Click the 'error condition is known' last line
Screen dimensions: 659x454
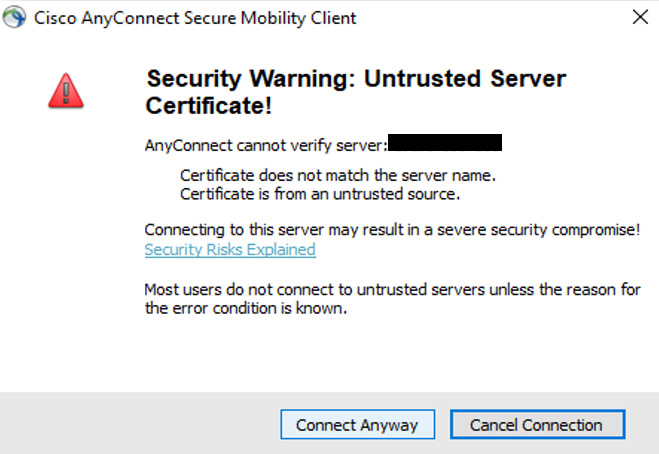coord(245,309)
